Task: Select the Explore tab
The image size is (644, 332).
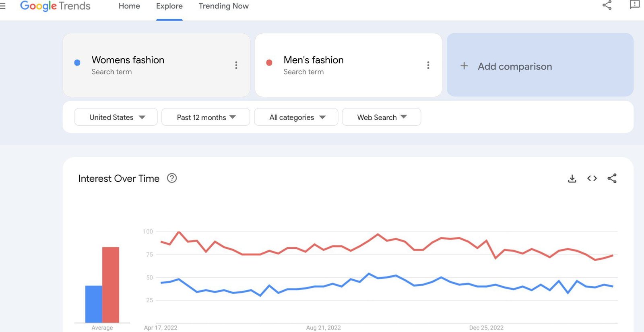Action: pyautogui.click(x=169, y=6)
